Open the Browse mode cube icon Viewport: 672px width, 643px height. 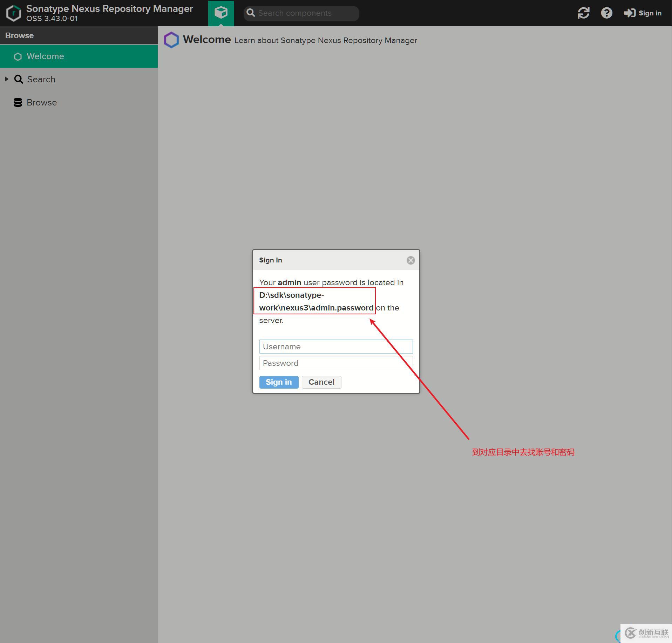221,13
